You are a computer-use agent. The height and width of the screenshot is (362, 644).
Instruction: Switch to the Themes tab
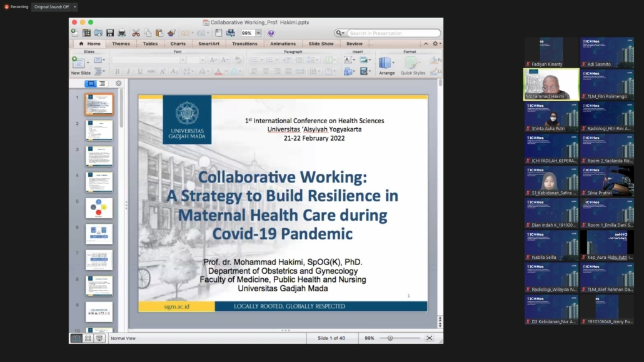[121, 44]
